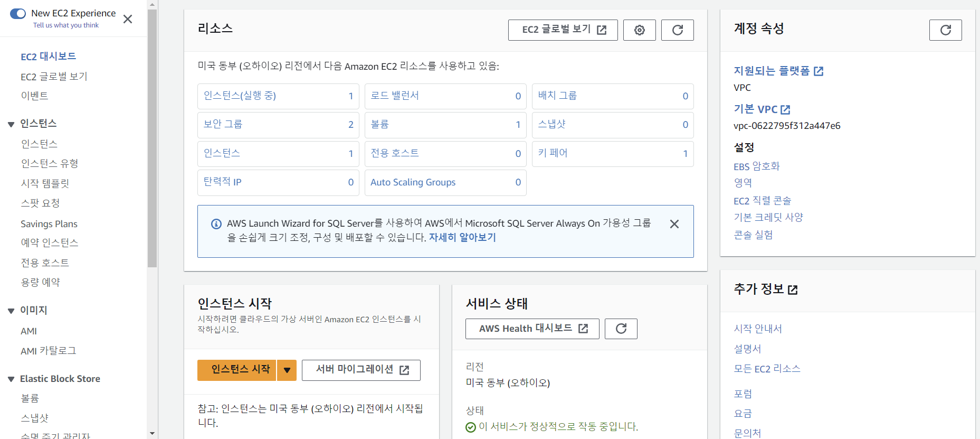980x439 pixels.
Task: Open 로드 밸런서 resource tile
Action: coord(445,96)
